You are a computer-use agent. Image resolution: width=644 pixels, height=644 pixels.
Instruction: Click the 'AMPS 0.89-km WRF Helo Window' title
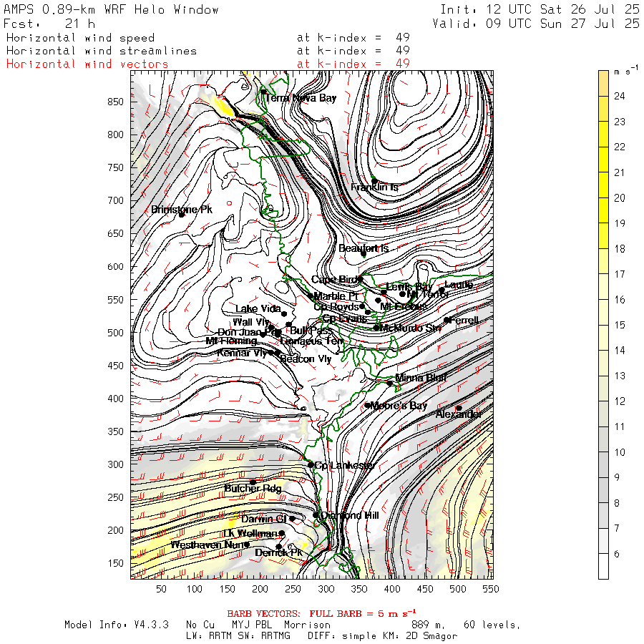[x=111, y=9]
